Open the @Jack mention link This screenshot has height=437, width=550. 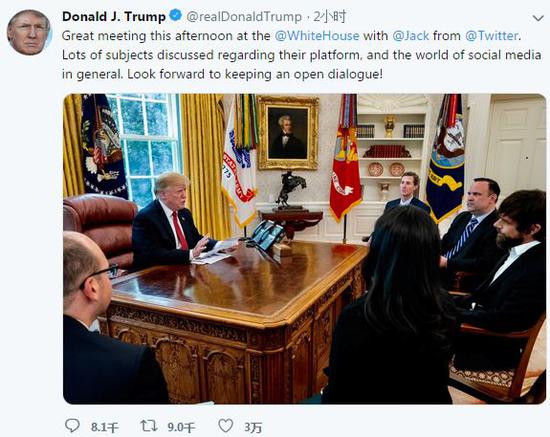410,36
